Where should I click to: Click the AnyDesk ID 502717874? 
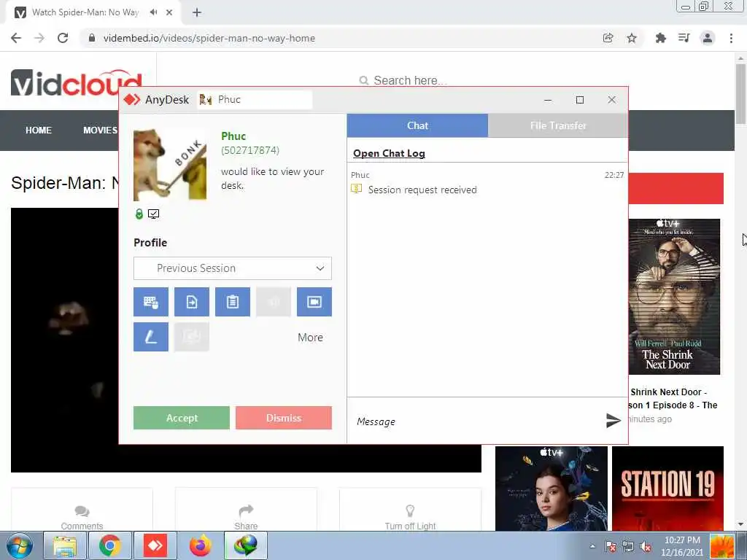[250, 150]
